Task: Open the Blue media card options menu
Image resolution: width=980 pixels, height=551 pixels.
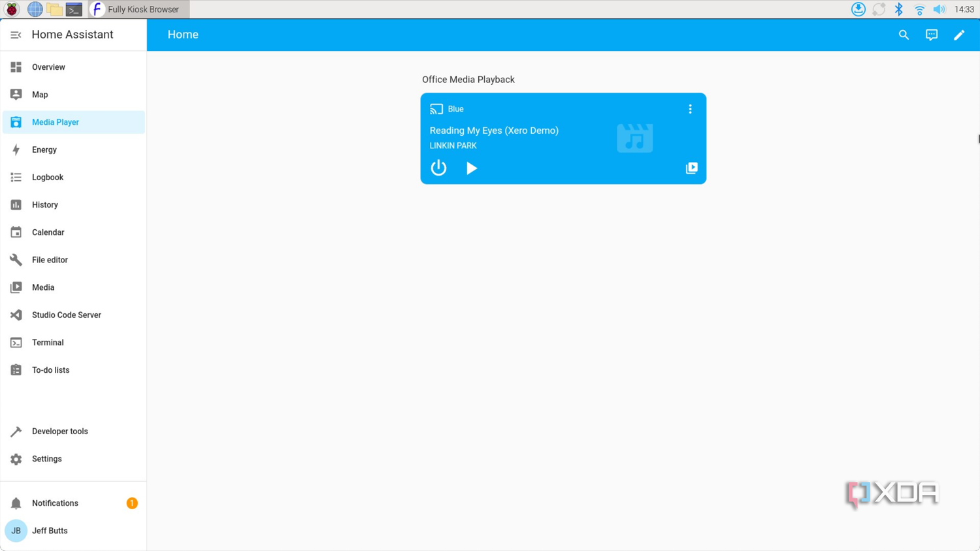Action: (690, 109)
